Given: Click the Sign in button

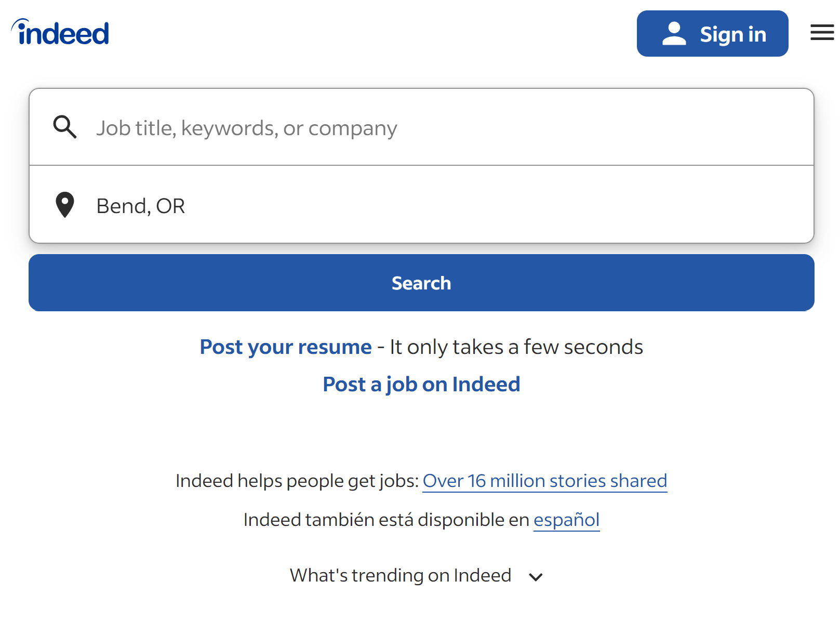Looking at the screenshot, I should pyautogui.click(x=712, y=33).
